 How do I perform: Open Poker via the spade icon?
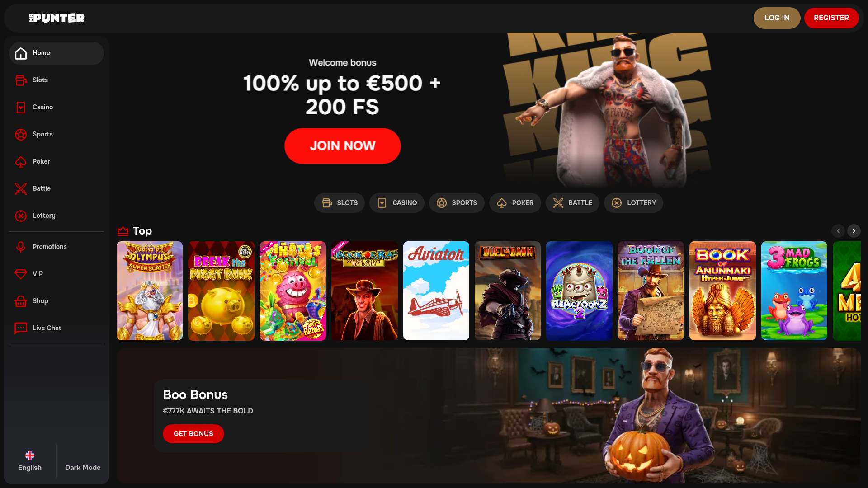coord(21,161)
